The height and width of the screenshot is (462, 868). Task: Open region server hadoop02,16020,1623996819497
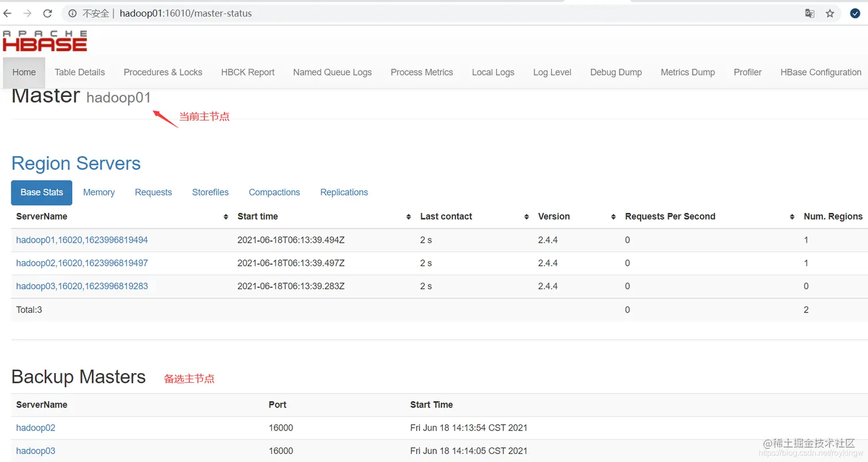(x=82, y=263)
